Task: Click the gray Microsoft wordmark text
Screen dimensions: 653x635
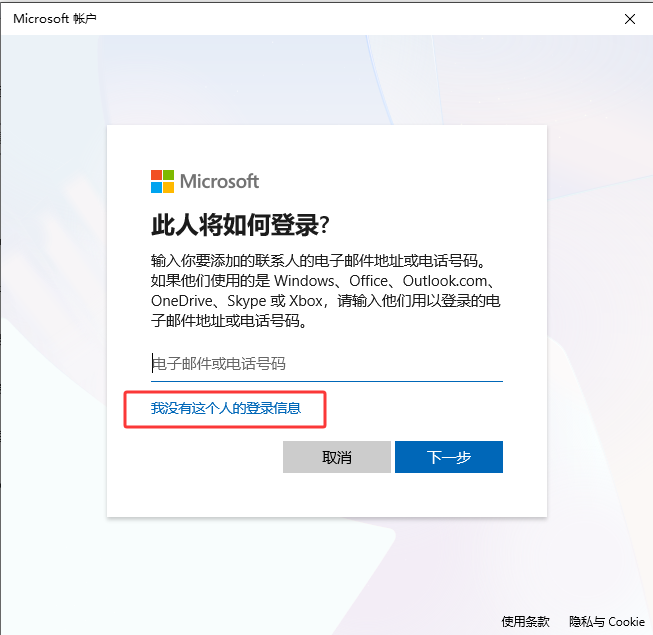Action: [219, 182]
